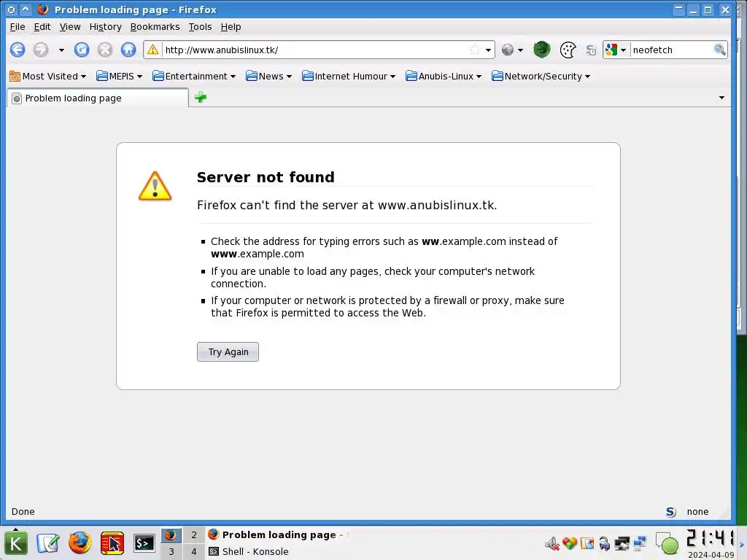The width and height of the screenshot is (747, 560).
Task: Open the Tools menu
Action: (200, 27)
